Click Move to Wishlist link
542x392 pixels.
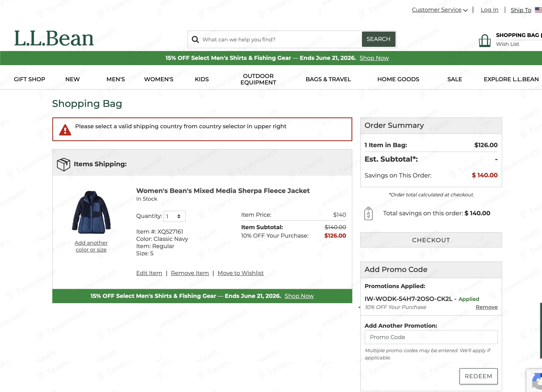[x=241, y=273]
